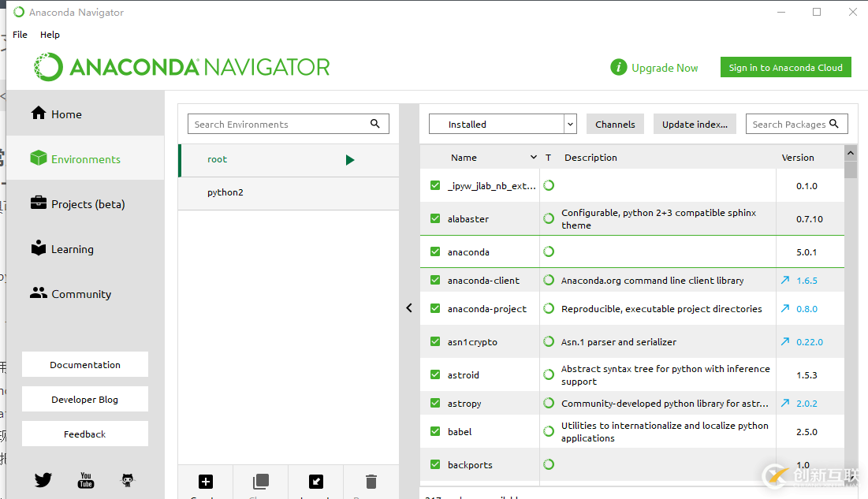The height and width of the screenshot is (499, 868).
Task: Click the Name column sort arrow
Action: tap(534, 158)
